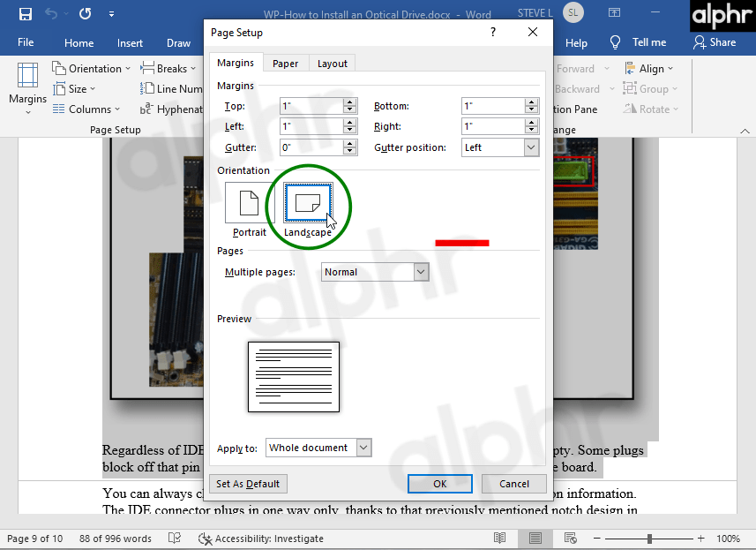Viewport: 756px width, 550px height.
Task: Decrease Right margin with down spinner
Action: [x=531, y=131]
